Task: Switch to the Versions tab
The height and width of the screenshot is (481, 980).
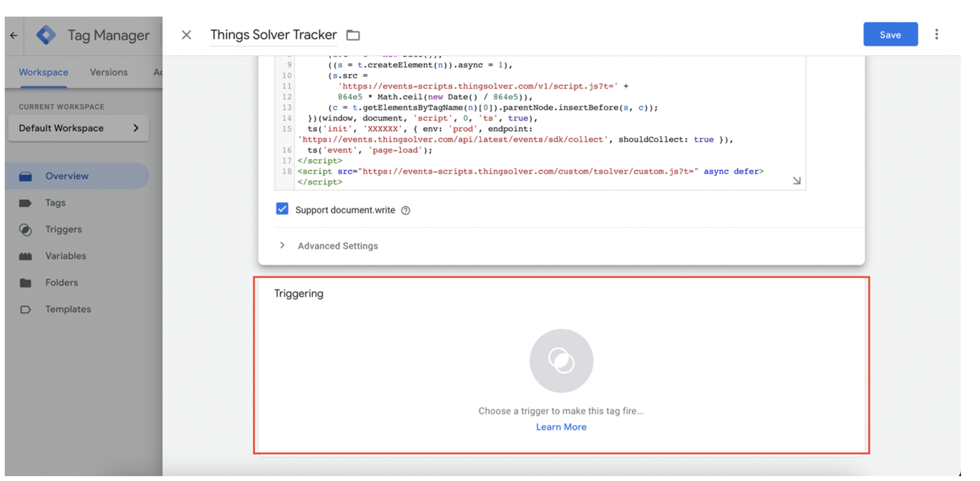Action: [x=109, y=72]
